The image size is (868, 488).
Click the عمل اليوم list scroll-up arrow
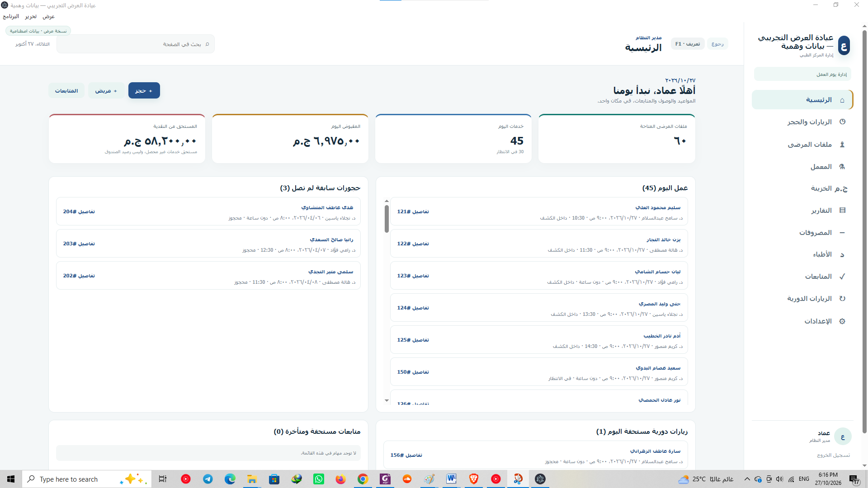tap(387, 201)
